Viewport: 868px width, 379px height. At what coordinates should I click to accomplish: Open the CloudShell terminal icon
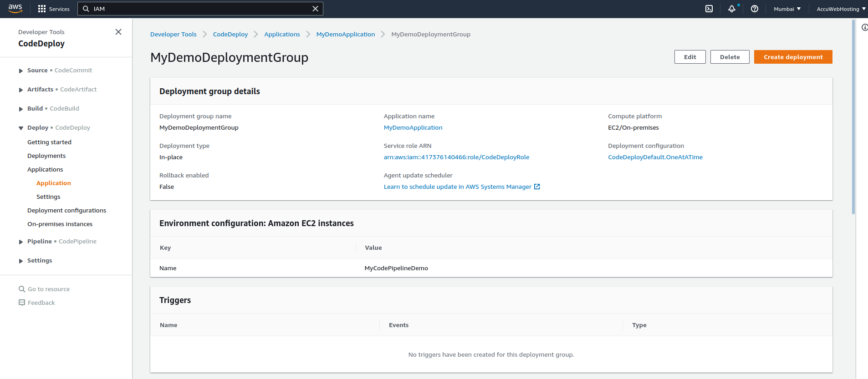pos(709,9)
